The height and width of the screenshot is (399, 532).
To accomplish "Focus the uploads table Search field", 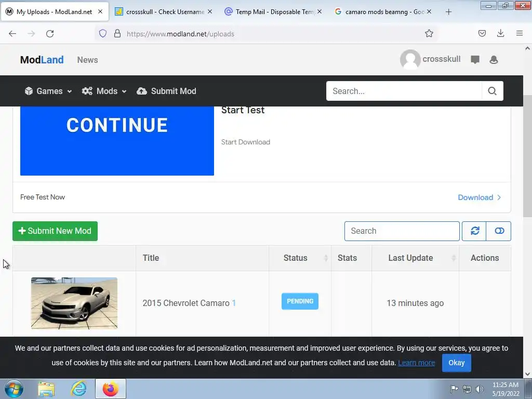I will 402,231.
